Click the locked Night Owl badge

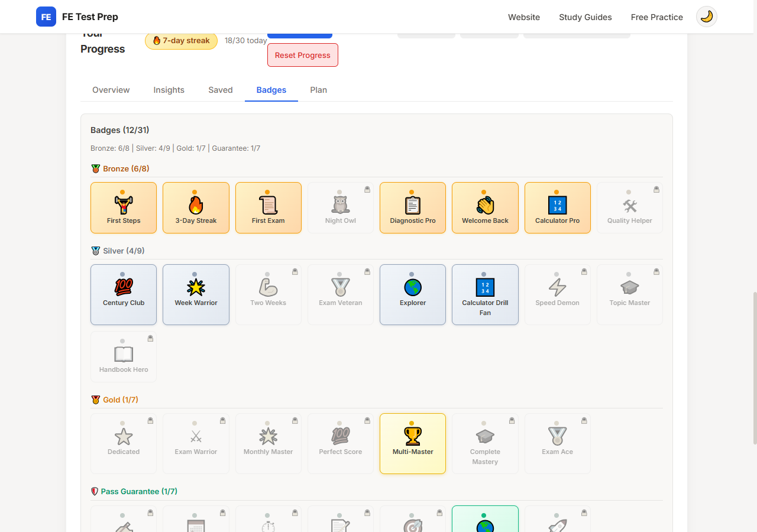(x=341, y=207)
